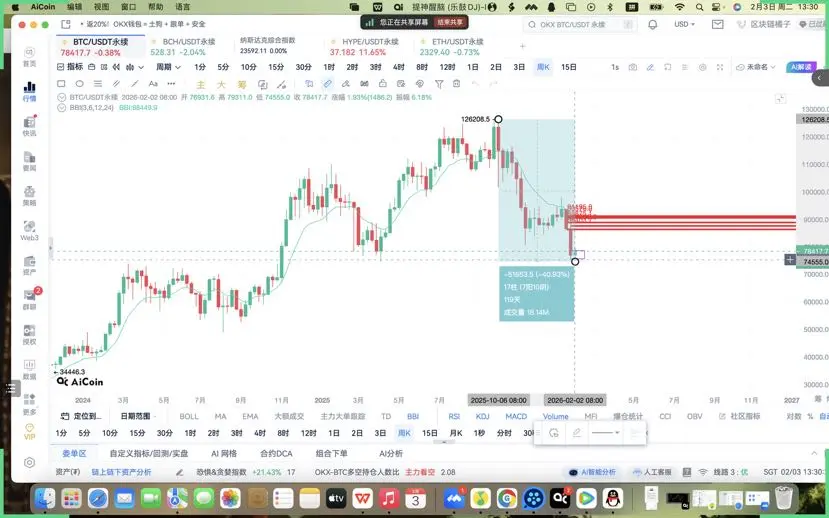The height and width of the screenshot is (518, 829).
Task: Toggle the OBV indicator
Action: click(x=695, y=417)
